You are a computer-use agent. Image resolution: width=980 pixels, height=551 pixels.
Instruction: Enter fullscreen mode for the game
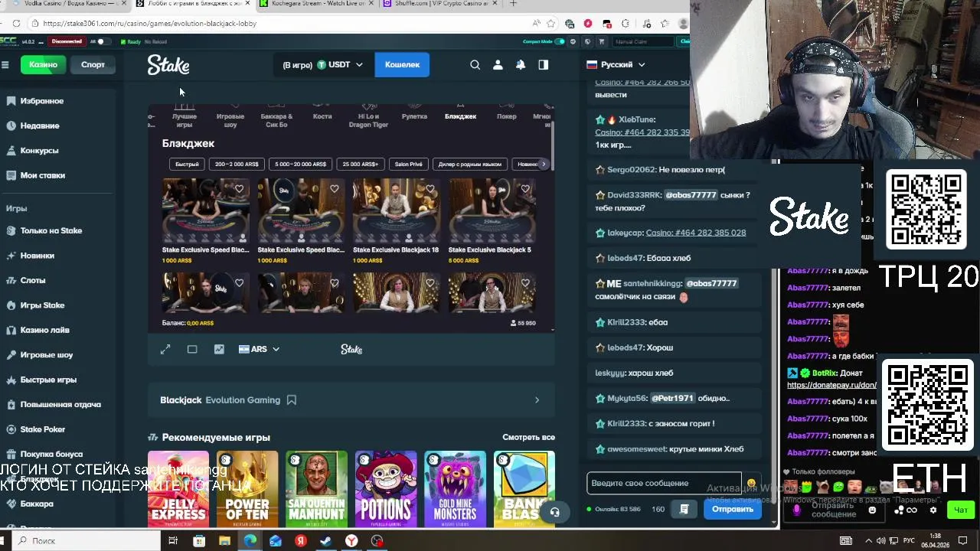(x=165, y=349)
